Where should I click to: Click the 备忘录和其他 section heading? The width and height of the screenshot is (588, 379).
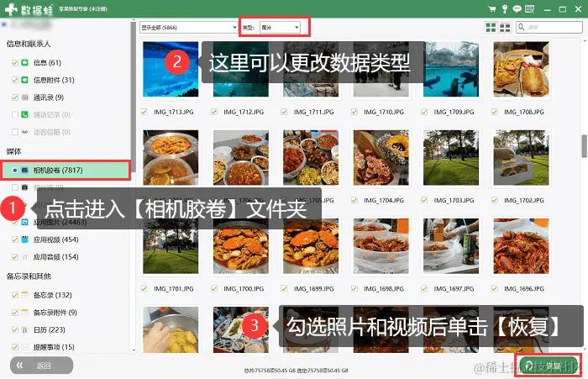point(29,276)
